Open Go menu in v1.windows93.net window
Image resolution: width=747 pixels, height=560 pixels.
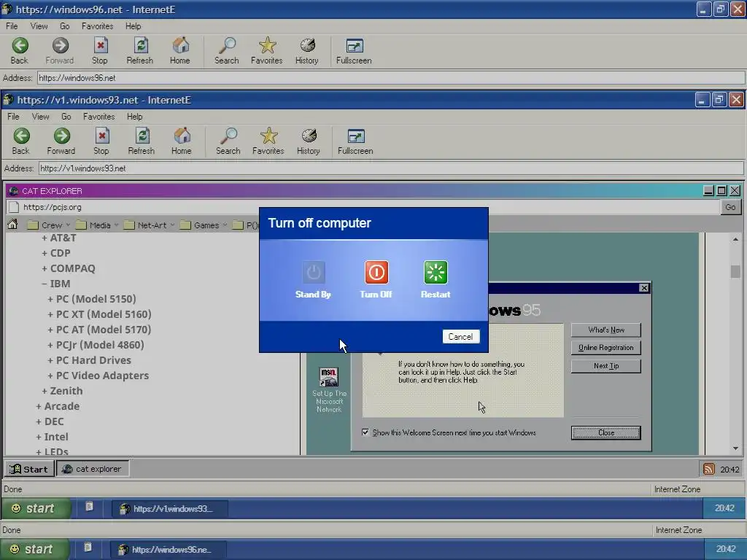[x=66, y=117]
